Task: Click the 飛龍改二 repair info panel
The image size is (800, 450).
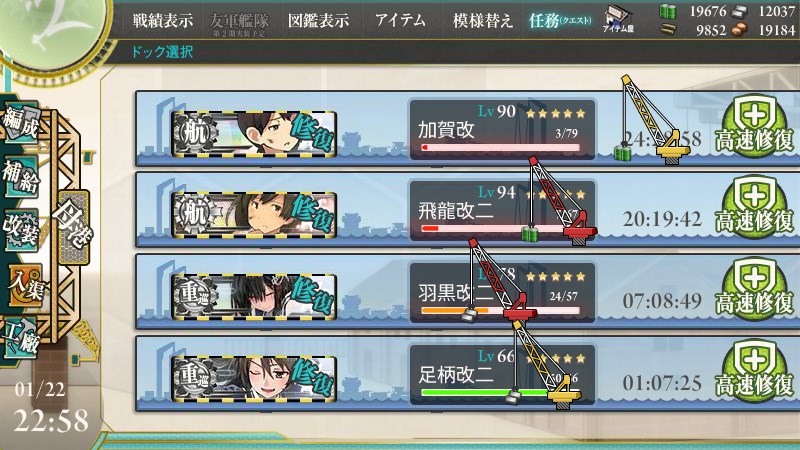Action: [502, 211]
